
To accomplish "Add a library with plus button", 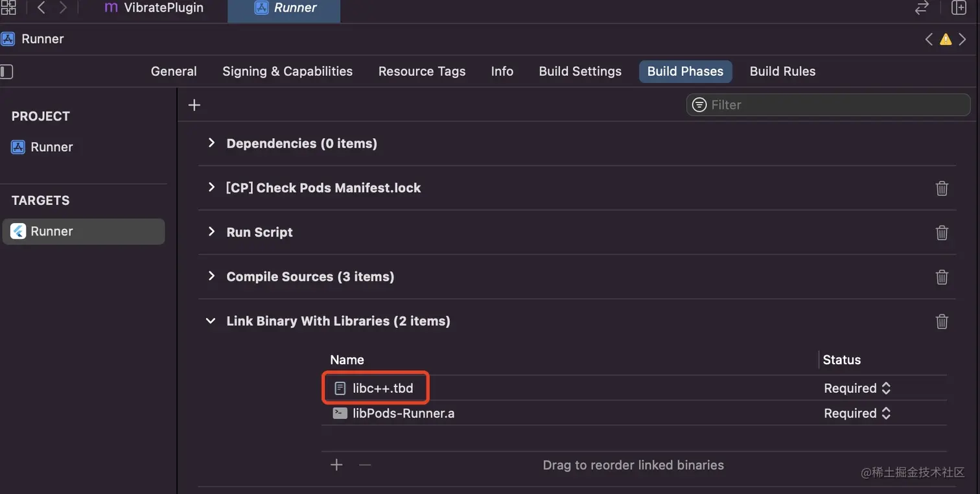I will [x=336, y=465].
